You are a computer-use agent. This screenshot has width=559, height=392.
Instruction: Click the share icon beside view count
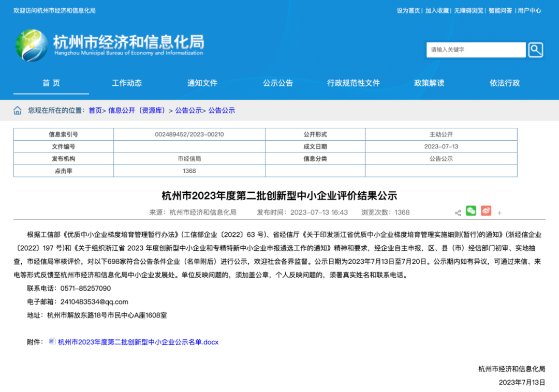tap(458, 213)
